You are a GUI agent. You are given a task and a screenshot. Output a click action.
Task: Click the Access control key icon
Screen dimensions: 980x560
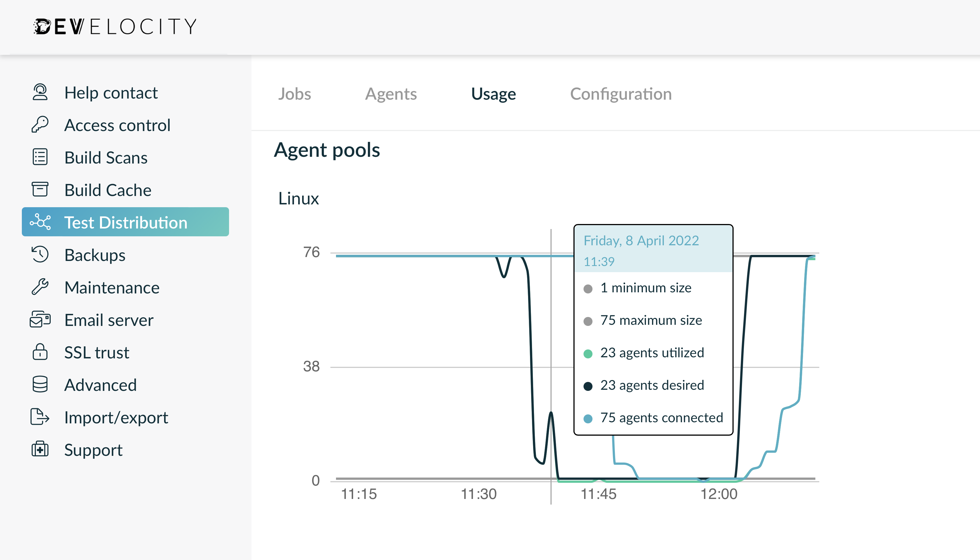pyautogui.click(x=40, y=124)
